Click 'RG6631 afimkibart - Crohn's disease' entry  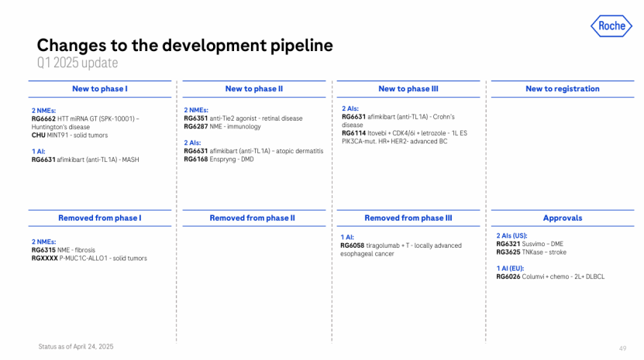pyautogui.click(x=398, y=121)
